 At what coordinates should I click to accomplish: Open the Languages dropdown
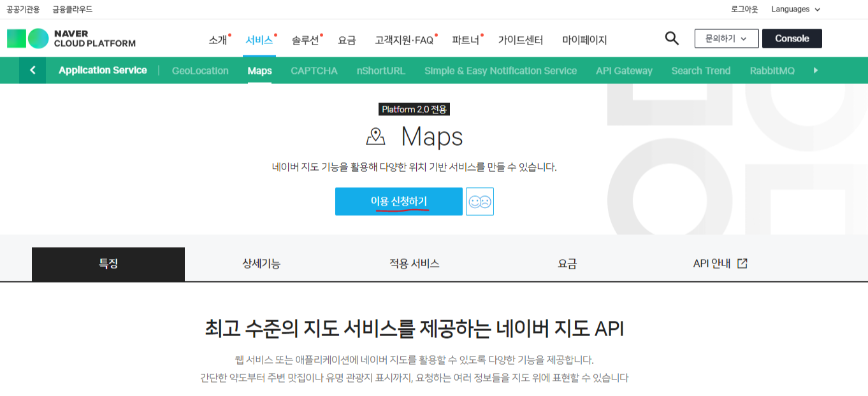[x=795, y=9]
